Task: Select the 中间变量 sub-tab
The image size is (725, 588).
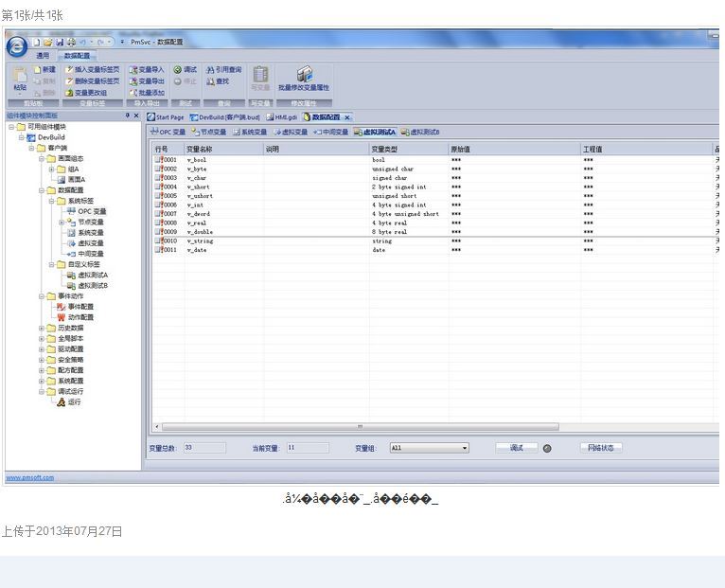Action: [x=330, y=132]
